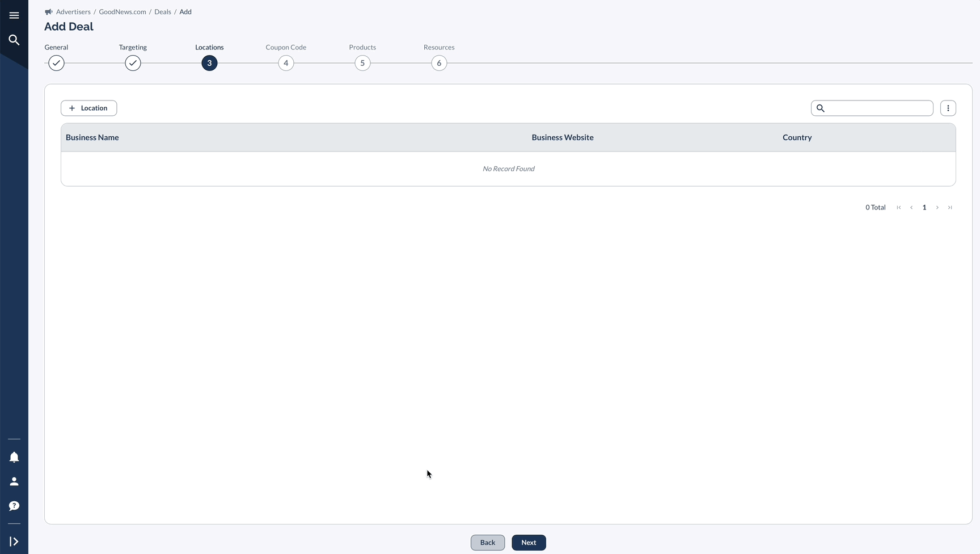Go to Targeting step checkmark
The image size is (980, 554).
[x=133, y=63]
